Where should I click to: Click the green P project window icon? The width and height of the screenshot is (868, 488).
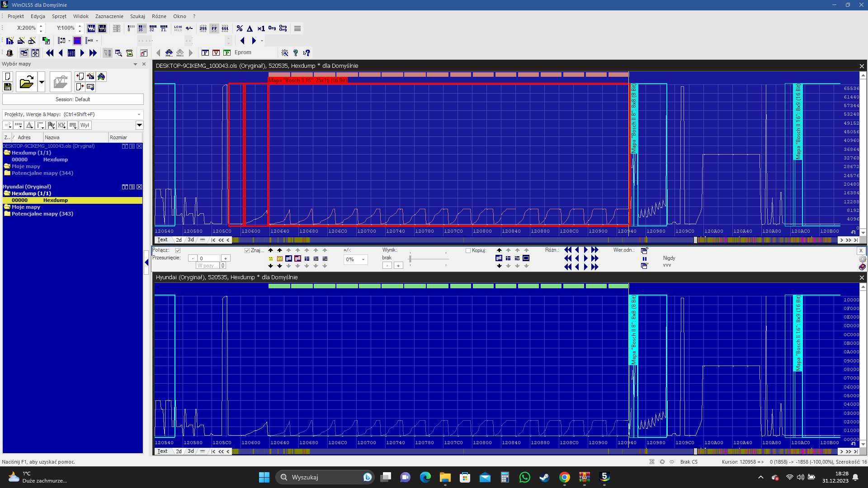pyautogui.click(x=227, y=53)
